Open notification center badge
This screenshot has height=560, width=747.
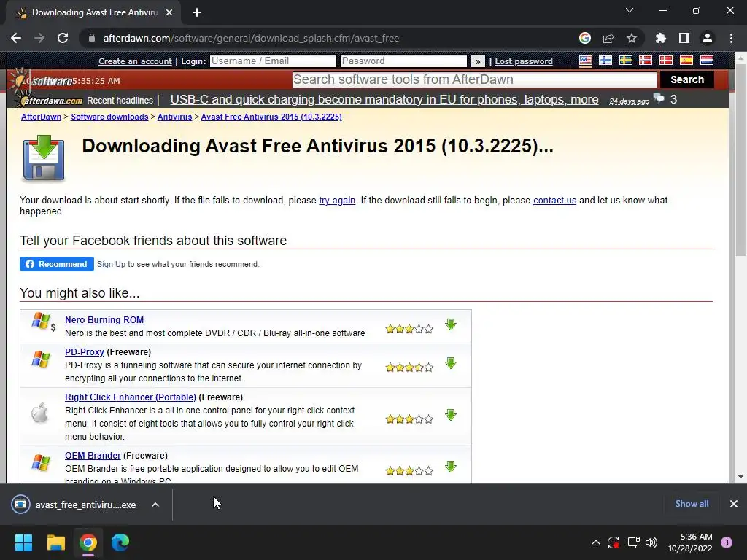point(727,542)
